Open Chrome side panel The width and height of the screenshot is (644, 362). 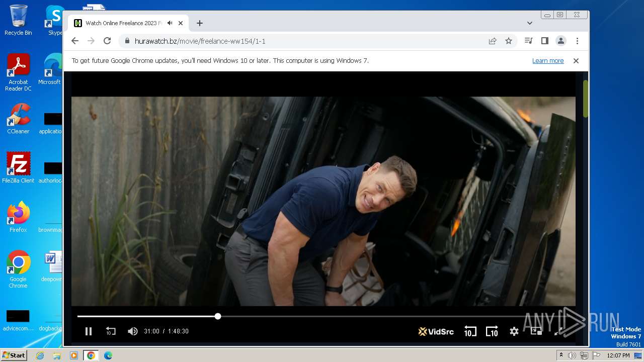click(x=544, y=41)
